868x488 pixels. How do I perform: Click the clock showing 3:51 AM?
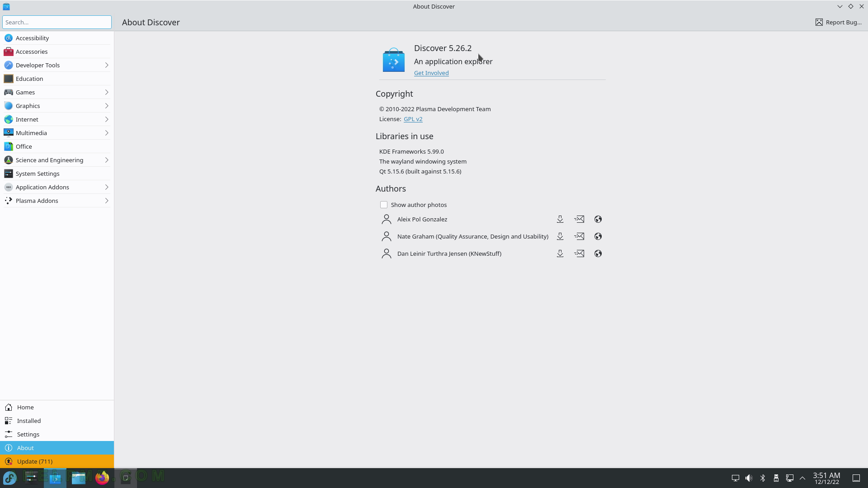[826, 478]
